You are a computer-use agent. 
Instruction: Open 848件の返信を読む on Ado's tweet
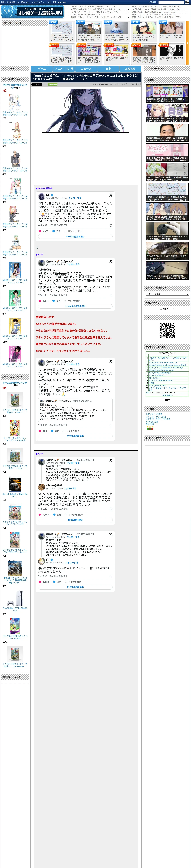(75, 237)
